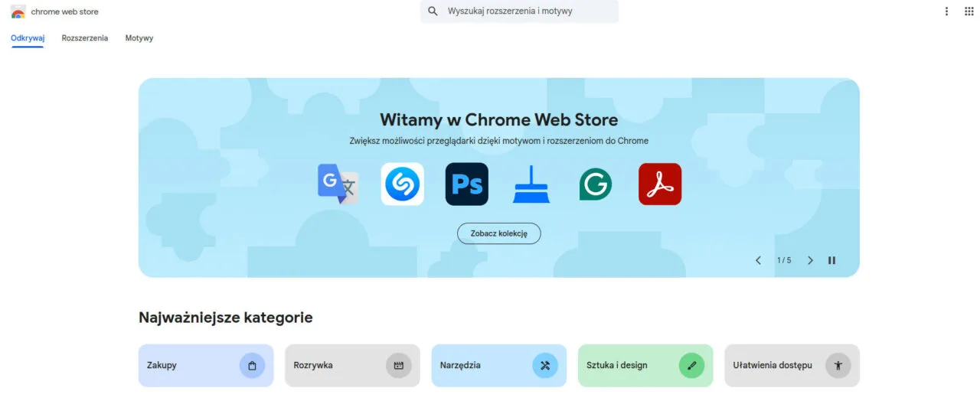Open the Narzędzia category
Viewport: 980px width, 401px height.
pos(499,365)
